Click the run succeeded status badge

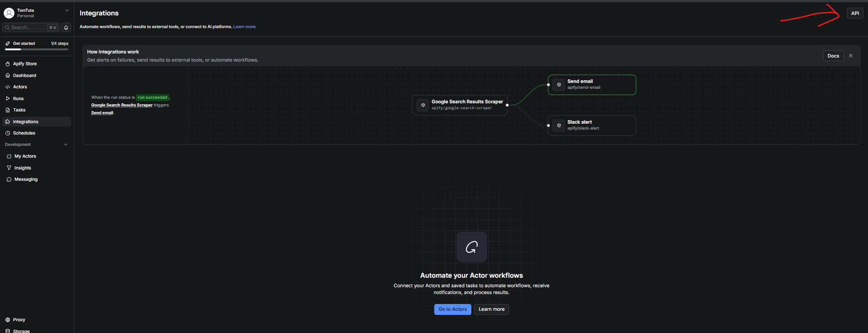click(x=153, y=97)
